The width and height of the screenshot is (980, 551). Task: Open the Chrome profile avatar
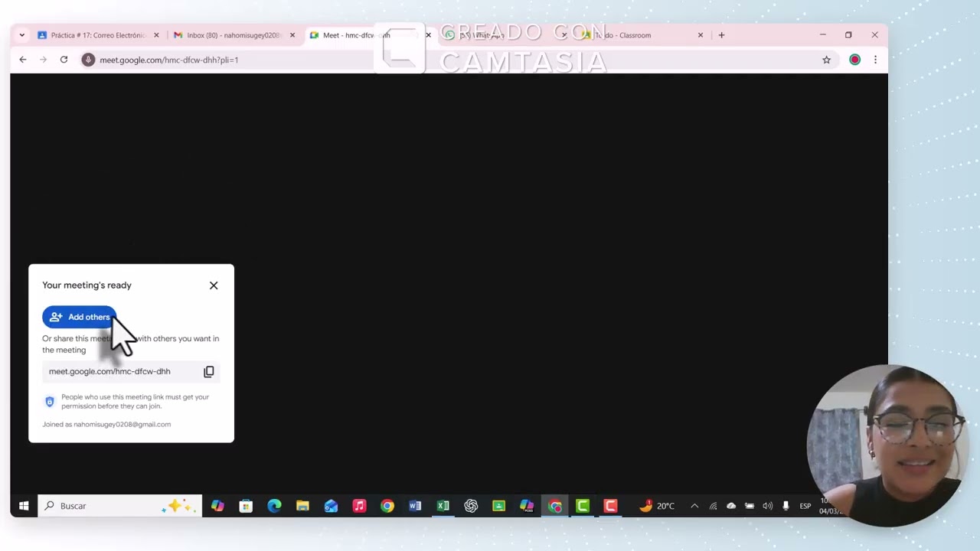tap(854, 60)
